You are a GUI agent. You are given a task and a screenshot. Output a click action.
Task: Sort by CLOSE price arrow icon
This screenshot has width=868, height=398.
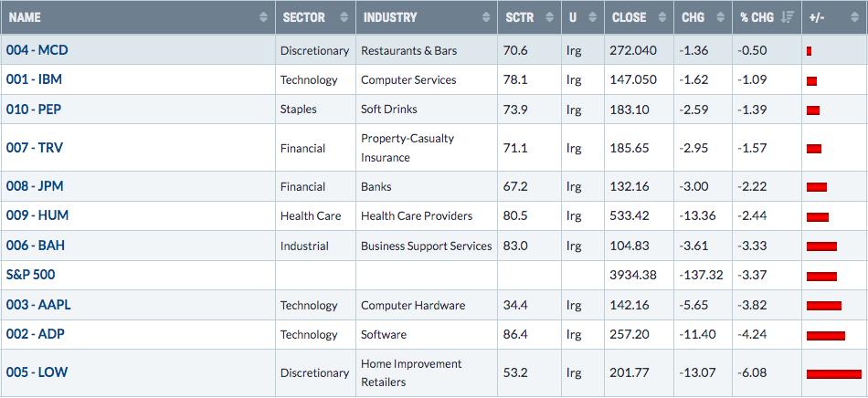[662, 17]
